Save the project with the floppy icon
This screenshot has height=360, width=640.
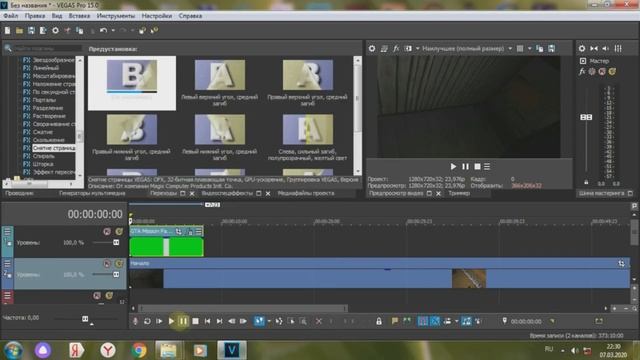(x=31, y=31)
